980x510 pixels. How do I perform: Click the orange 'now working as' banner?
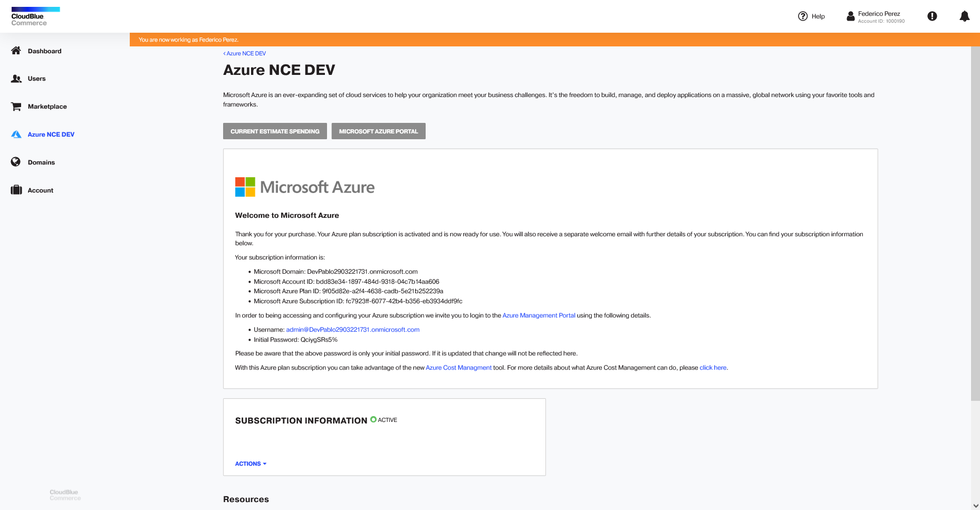554,40
